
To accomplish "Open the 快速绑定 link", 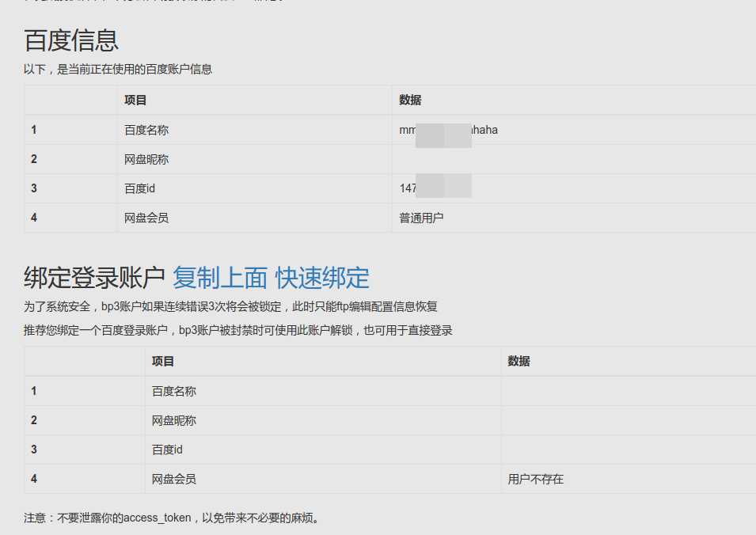I will tap(322, 278).
